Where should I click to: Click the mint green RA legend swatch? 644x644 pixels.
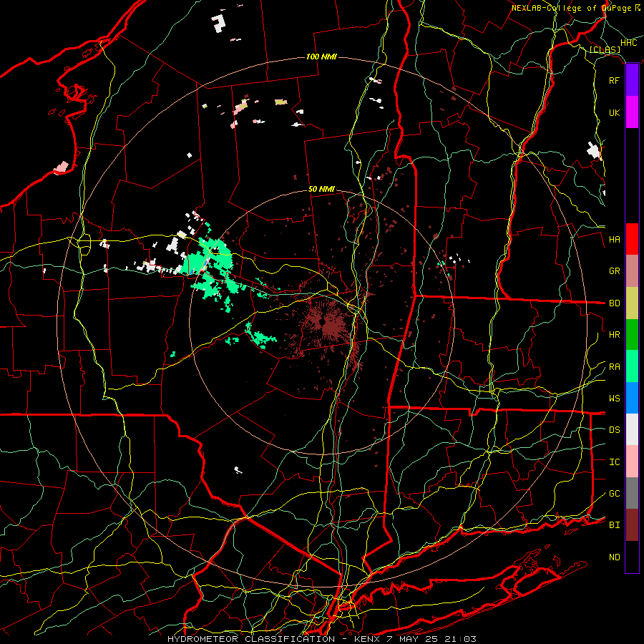[x=632, y=366]
